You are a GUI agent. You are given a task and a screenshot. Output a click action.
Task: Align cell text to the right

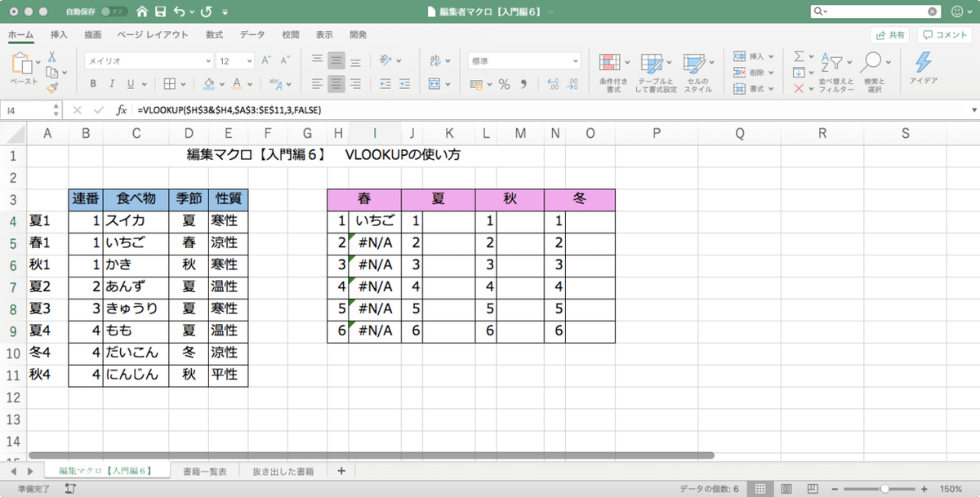click(x=355, y=83)
